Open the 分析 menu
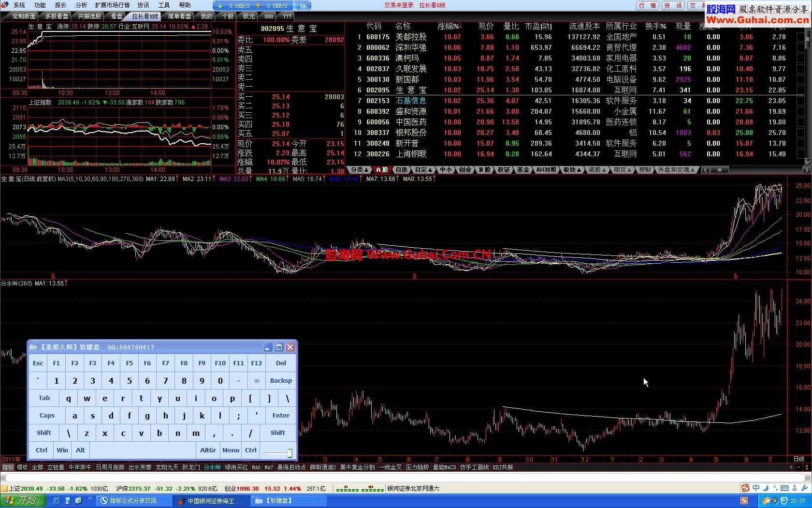The height and width of the screenshot is (508, 812). point(82,5)
